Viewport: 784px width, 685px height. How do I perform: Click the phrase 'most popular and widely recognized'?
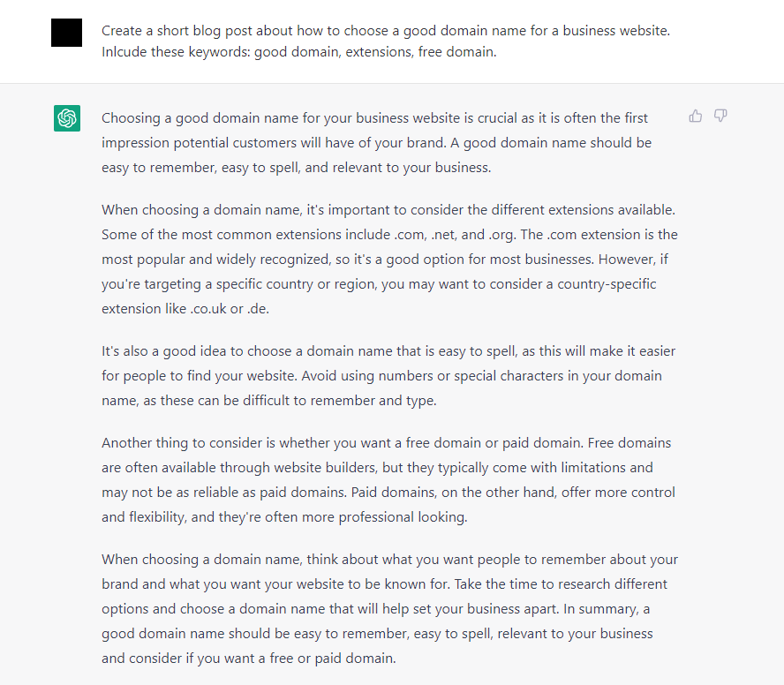point(215,260)
